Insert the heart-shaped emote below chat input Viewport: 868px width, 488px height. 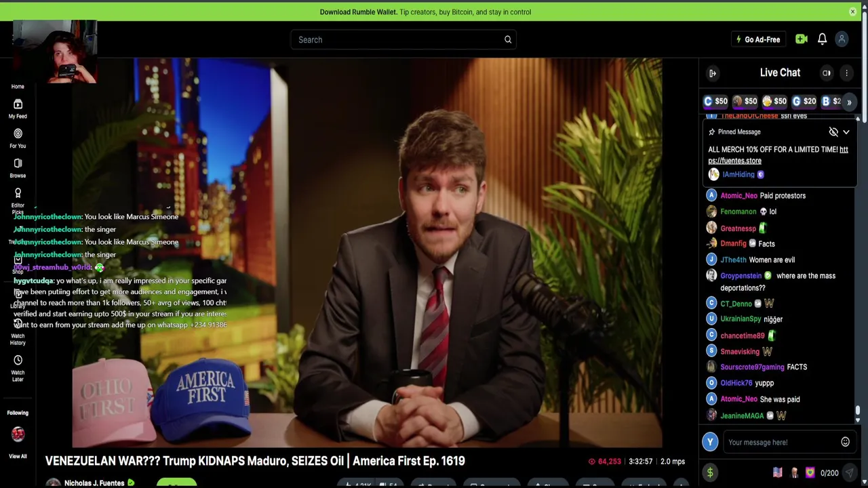pyautogui.click(x=810, y=472)
